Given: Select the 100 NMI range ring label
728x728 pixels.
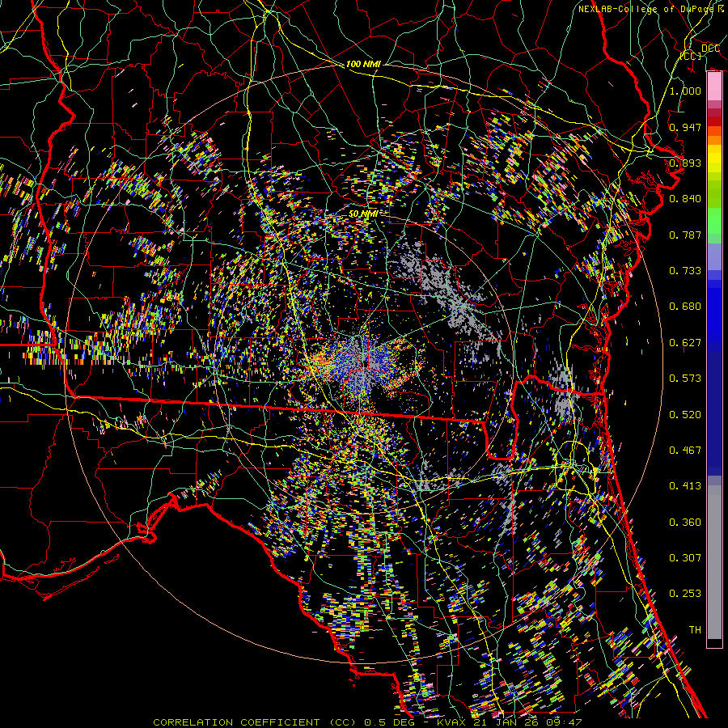Looking at the screenshot, I should 363,64.
